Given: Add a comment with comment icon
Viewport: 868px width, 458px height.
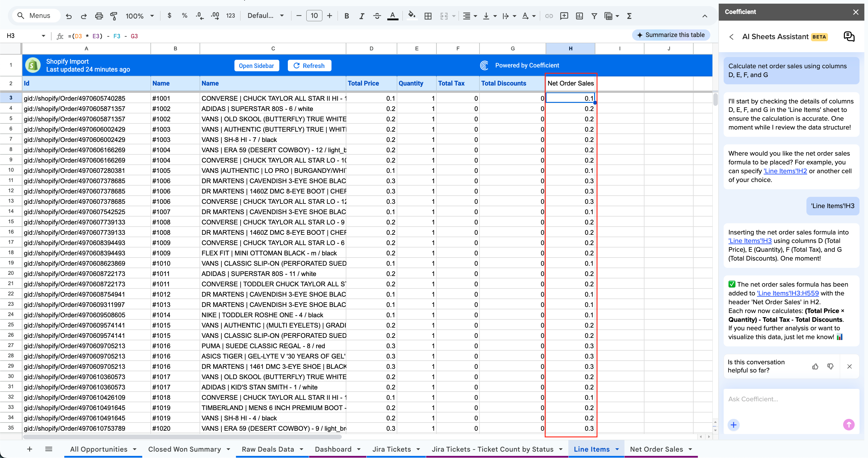Looking at the screenshot, I should (564, 16).
